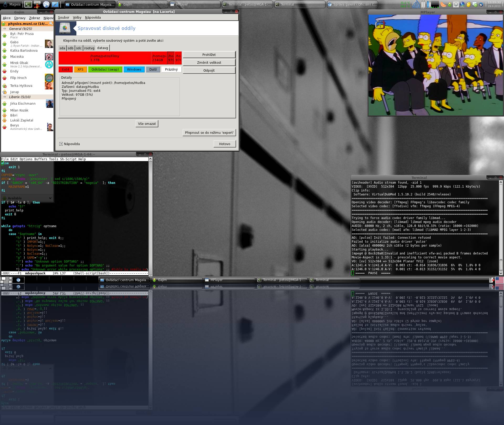Viewport: 504px width, 425px height.
Task: Click the gray disc tray icon
Action: pos(456,4)
